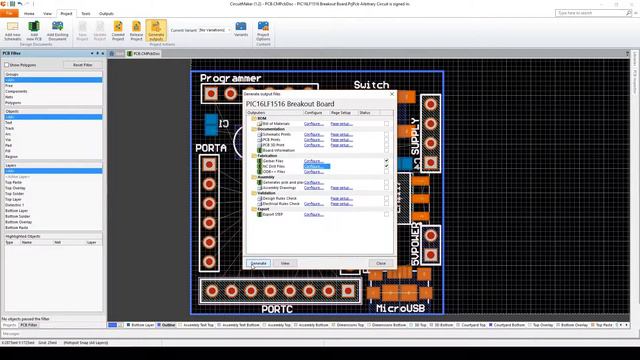The height and width of the screenshot is (360, 640).
Task: Switch to the bottom PCB Filter panel tab
Action: 29,325
